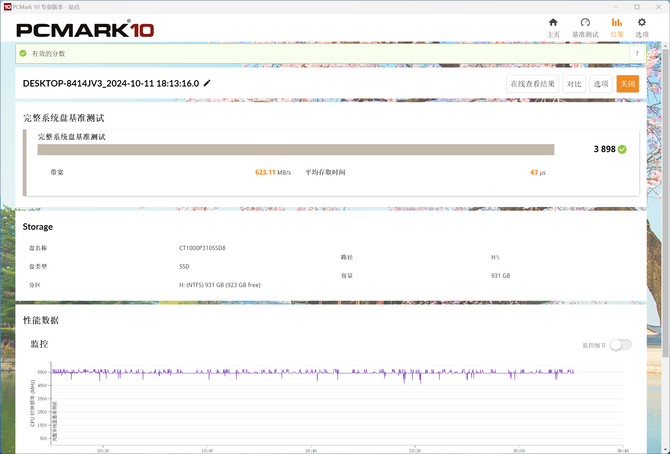Click the vertical scrollbar of the results page

[665, 201]
